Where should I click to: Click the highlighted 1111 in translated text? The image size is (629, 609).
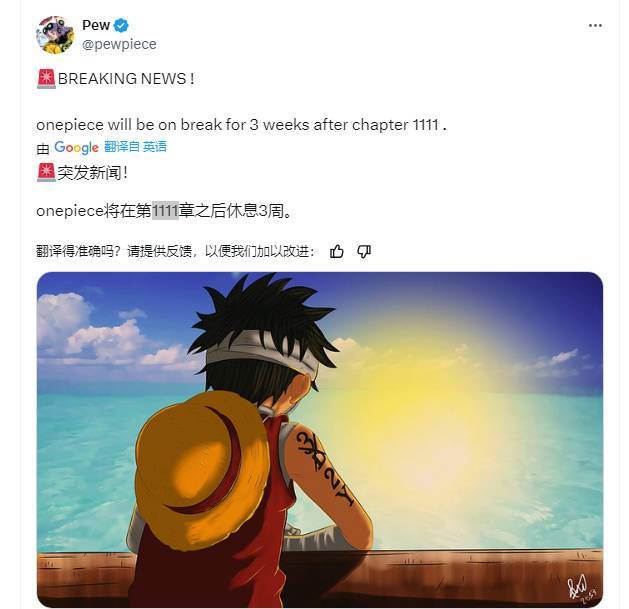coord(165,211)
